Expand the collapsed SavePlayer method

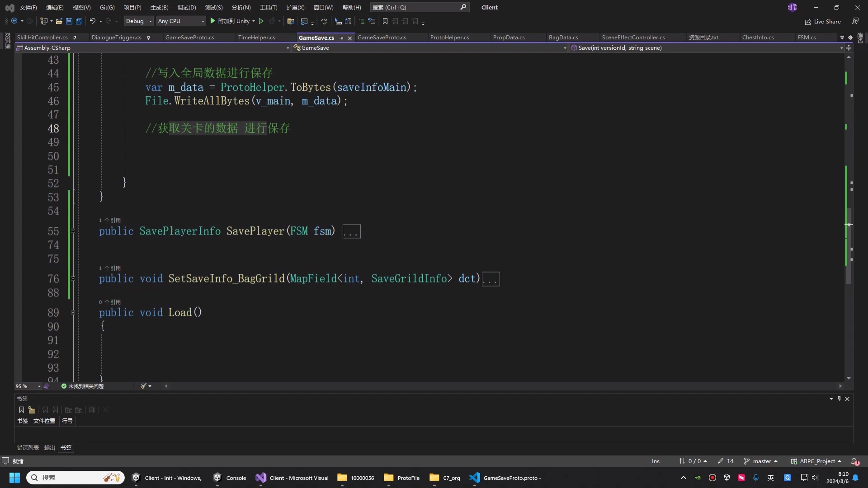(73, 231)
